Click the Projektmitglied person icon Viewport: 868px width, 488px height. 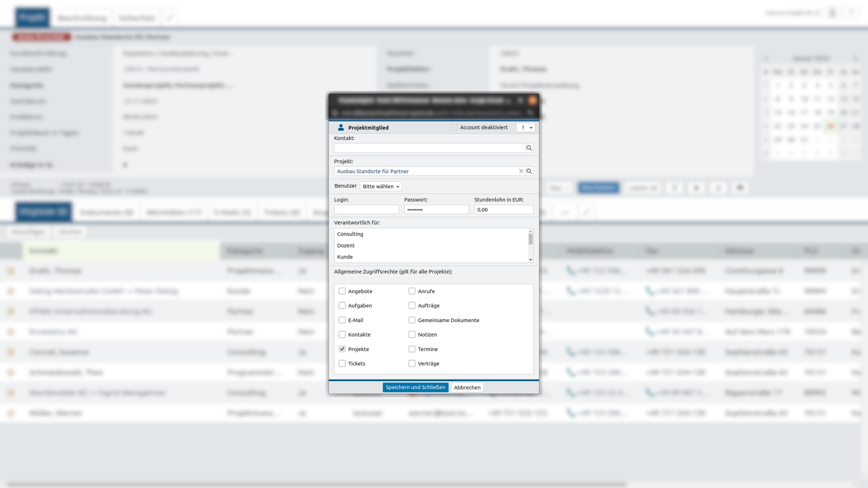click(x=341, y=127)
